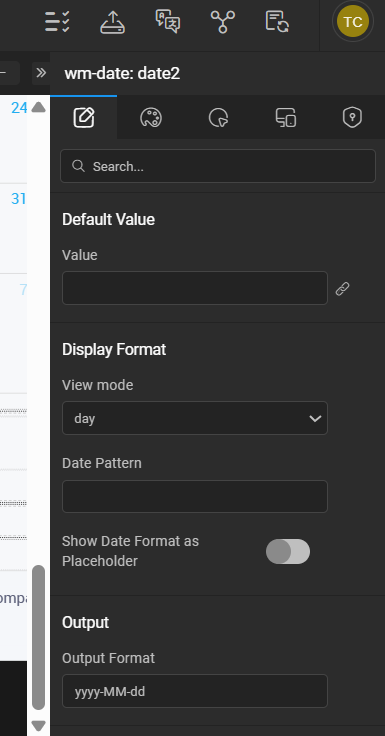Click the Output Format yyyy-MM-dd field
This screenshot has height=736, width=385.
click(194, 691)
